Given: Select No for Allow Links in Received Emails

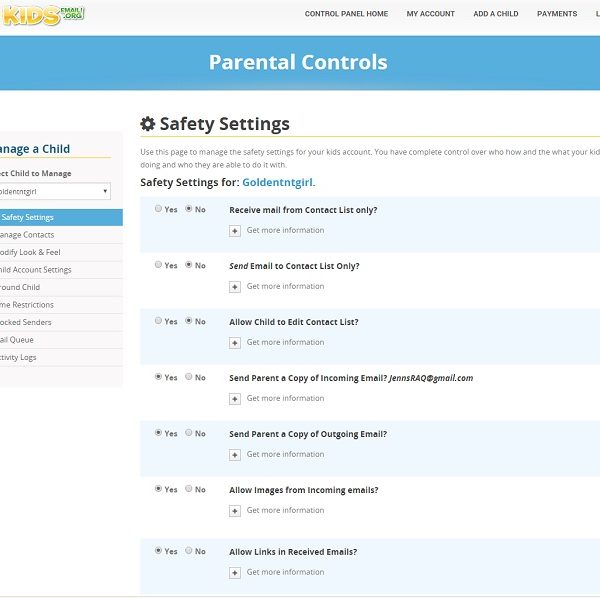Looking at the screenshot, I should (x=189, y=551).
